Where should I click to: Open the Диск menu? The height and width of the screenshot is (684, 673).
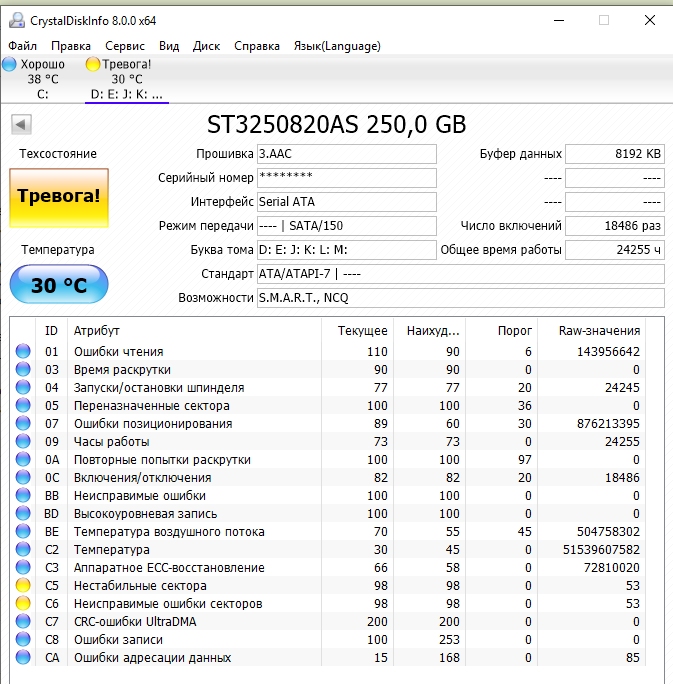(207, 46)
